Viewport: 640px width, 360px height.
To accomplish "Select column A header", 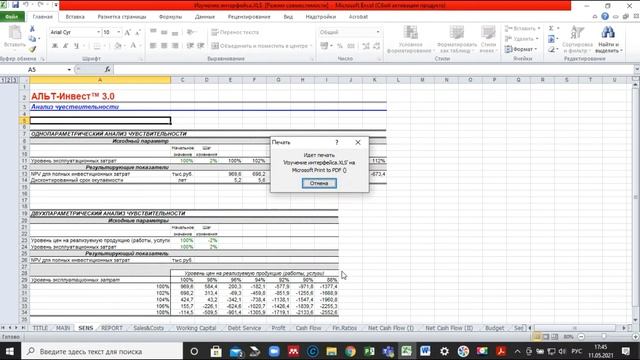I will pos(100,80).
